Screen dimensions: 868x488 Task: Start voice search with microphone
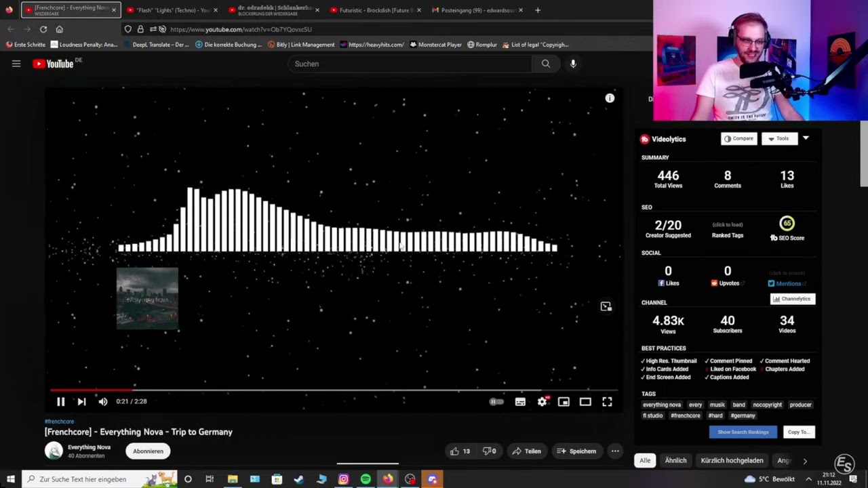[x=573, y=64]
